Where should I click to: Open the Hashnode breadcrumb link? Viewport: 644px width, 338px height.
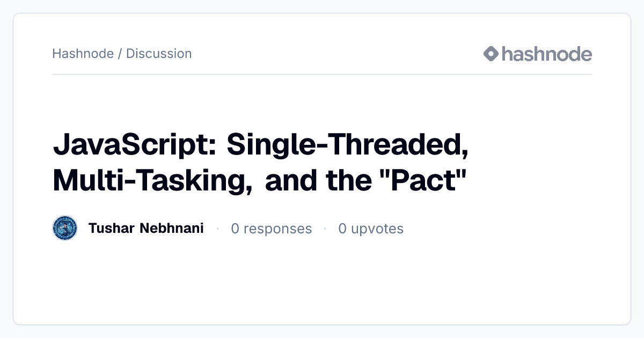pos(83,54)
